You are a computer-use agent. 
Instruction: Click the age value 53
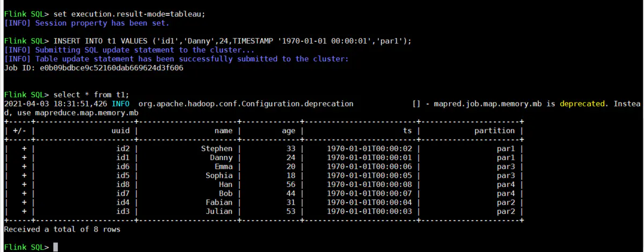tap(291, 211)
